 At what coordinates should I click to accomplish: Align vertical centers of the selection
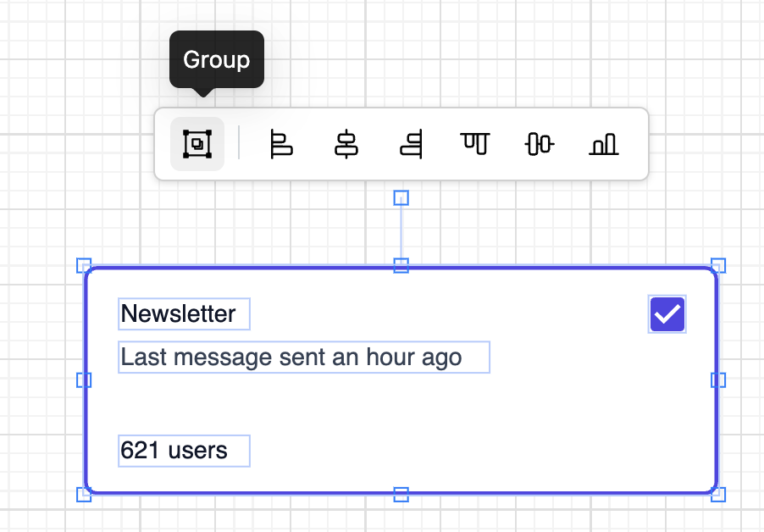tap(539, 144)
